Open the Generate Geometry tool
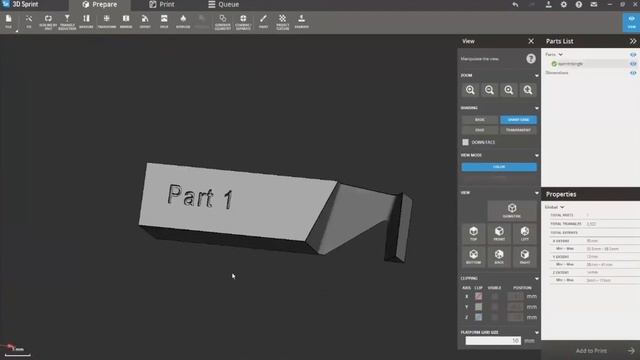Viewport: 640px width, 360px height. [x=222, y=22]
